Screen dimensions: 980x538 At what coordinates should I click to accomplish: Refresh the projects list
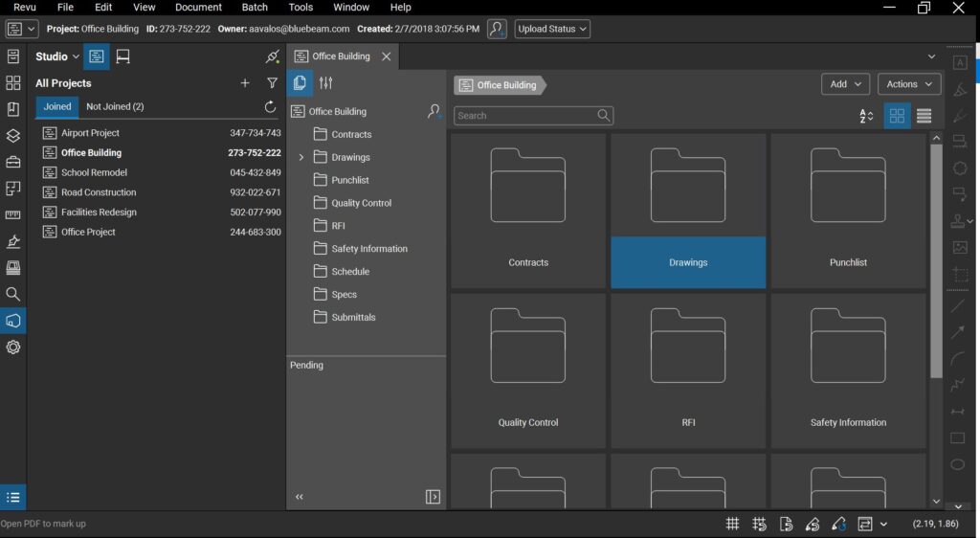coord(270,107)
